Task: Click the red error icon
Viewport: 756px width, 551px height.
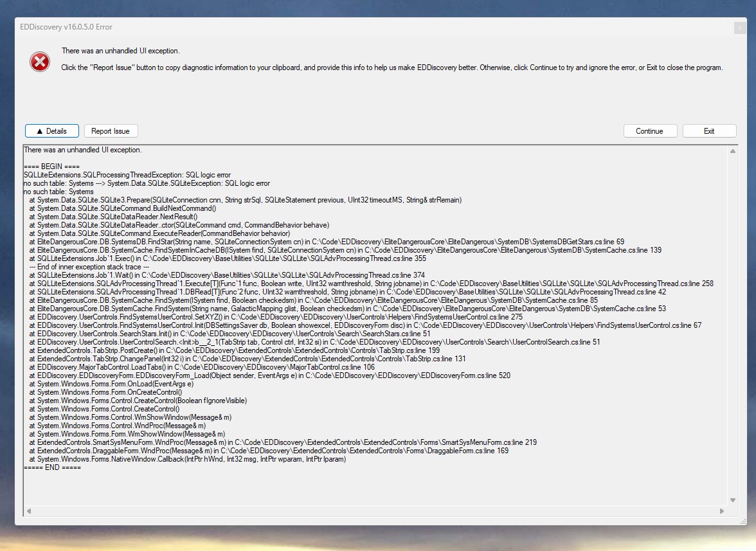Action: pos(40,62)
